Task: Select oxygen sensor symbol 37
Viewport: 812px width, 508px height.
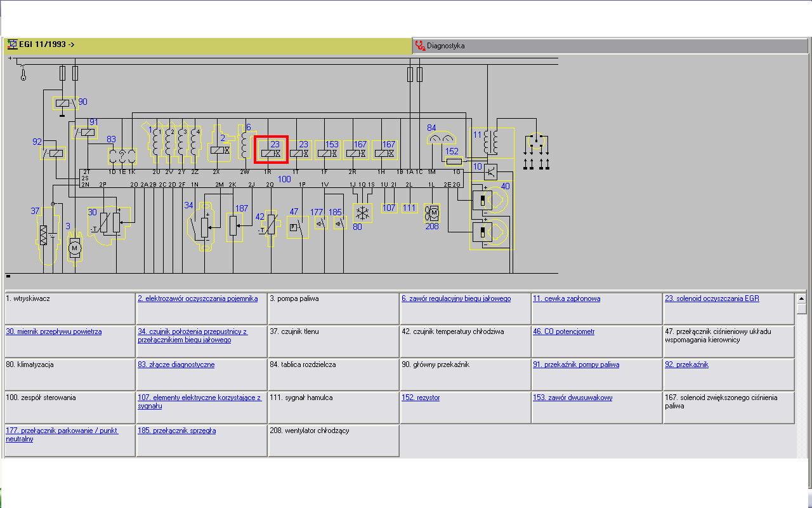Action: click(45, 236)
